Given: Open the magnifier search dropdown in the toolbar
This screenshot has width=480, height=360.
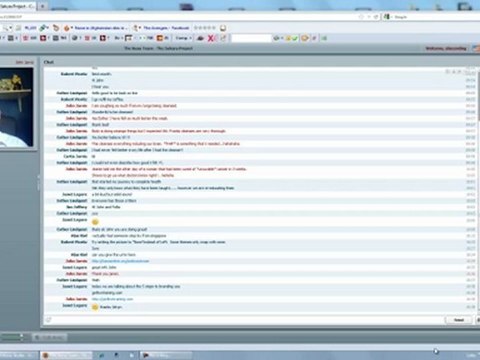Looking at the screenshot, I should pyautogui.click(x=7, y=28).
